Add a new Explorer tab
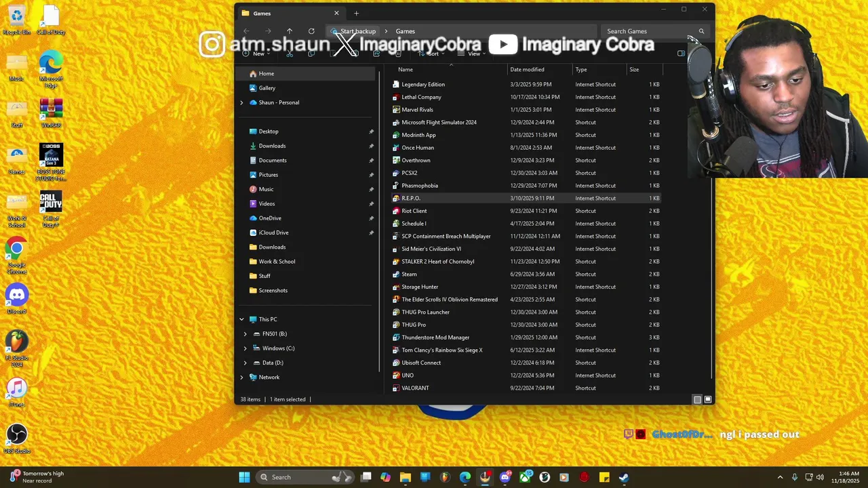Image resolution: width=868 pixels, height=488 pixels. click(x=357, y=13)
